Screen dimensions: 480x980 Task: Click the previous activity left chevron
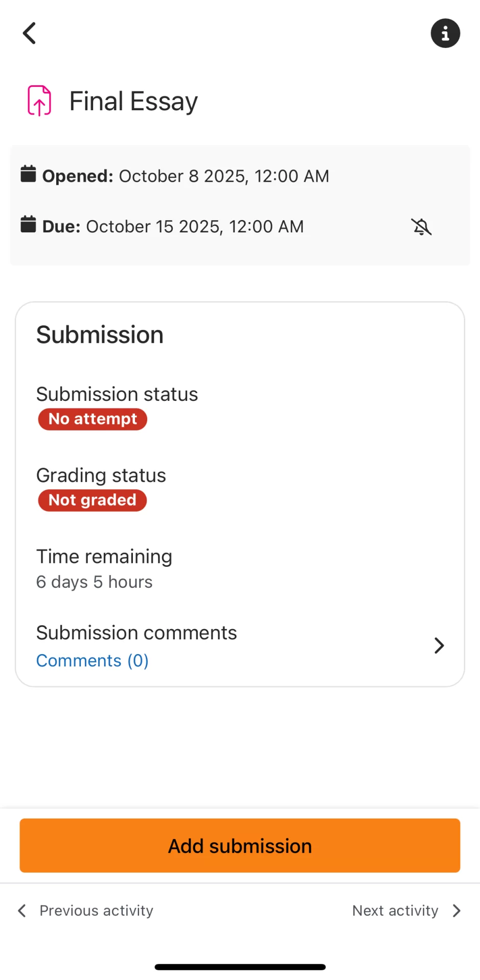(22, 911)
